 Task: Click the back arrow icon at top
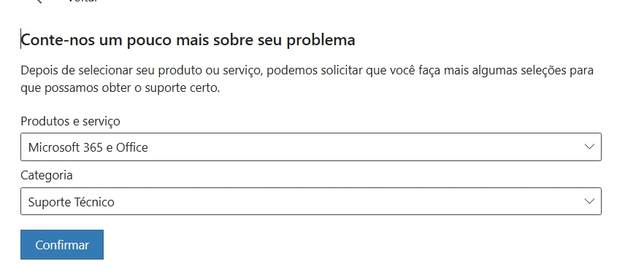pyautogui.click(x=39, y=1)
